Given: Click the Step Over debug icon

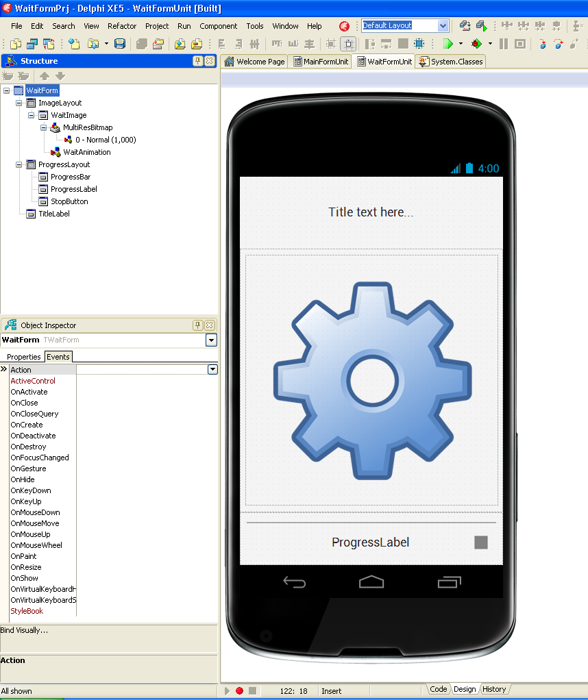Looking at the screenshot, I should click(559, 44).
